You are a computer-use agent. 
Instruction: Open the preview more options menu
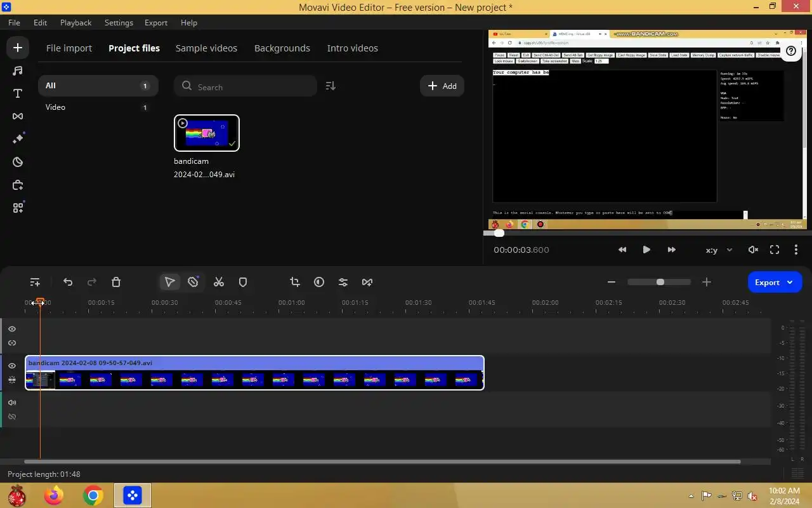tap(796, 250)
